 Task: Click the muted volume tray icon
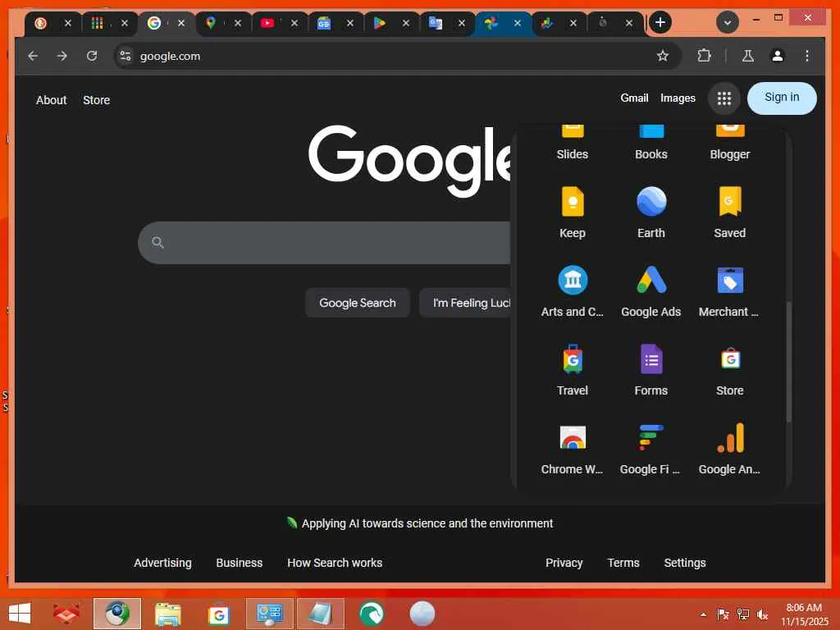762,614
